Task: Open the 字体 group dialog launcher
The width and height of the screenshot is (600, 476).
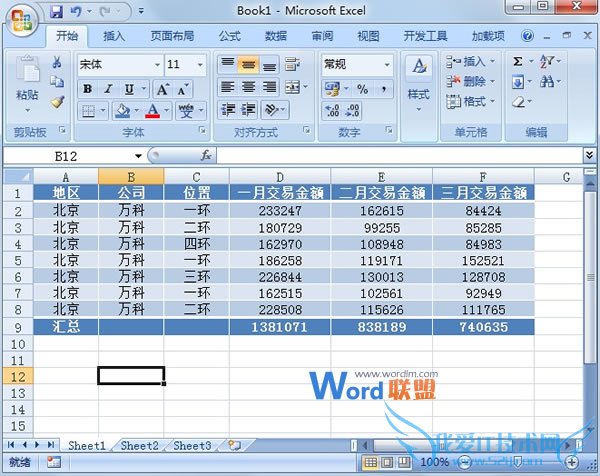Action: tap(202, 130)
